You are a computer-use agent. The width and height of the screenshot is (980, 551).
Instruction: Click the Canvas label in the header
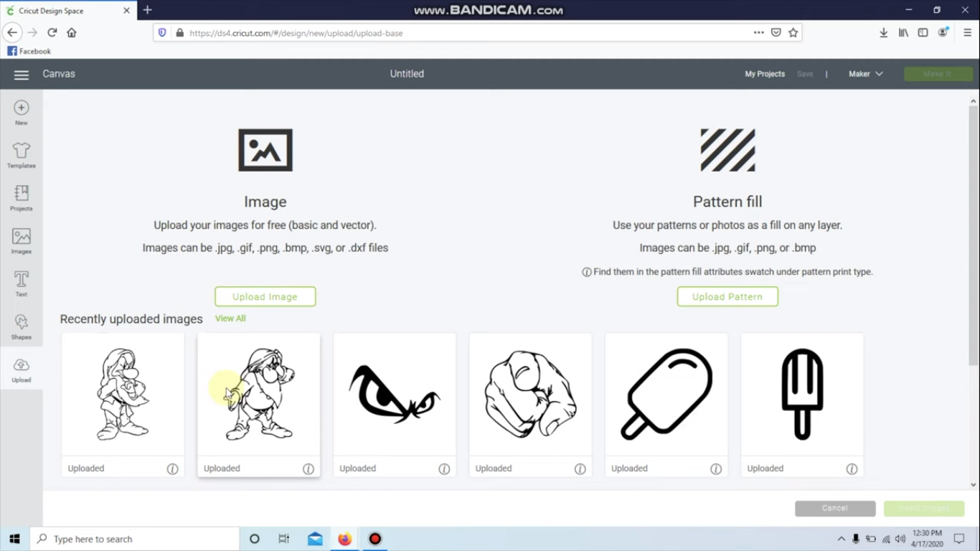[x=59, y=74]
